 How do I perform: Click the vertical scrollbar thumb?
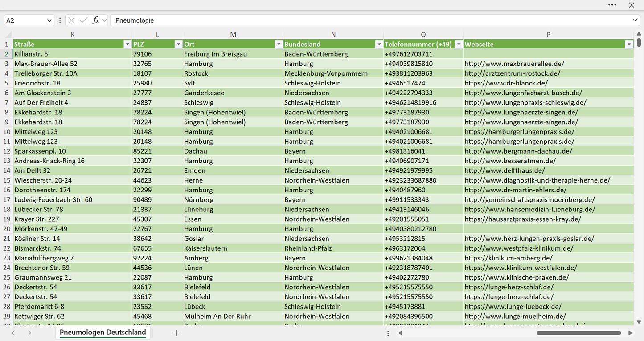[639, 42]
